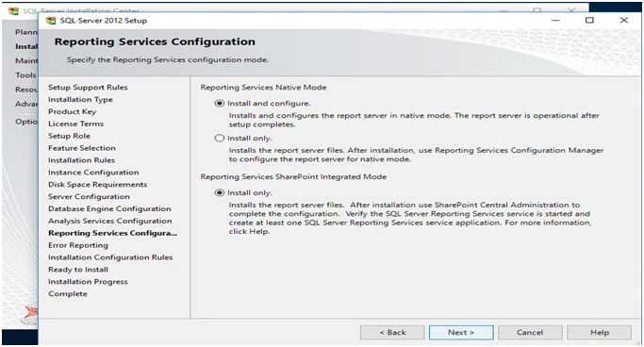This screenshot has width=644, height=347.
Task: Proceed with the Next button
Action: coord(461,333)
